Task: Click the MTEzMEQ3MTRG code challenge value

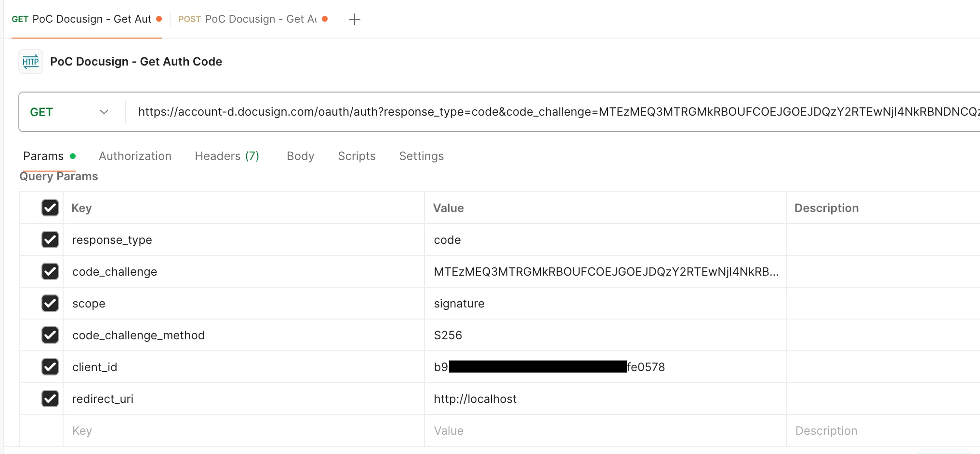Action: pyautogui.click(x=605, y=271)
